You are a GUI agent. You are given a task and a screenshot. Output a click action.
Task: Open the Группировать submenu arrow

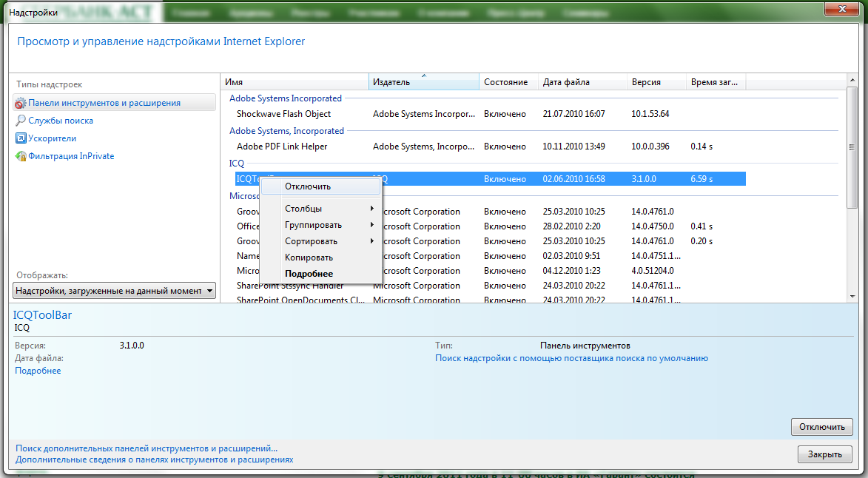pos(372,225)
